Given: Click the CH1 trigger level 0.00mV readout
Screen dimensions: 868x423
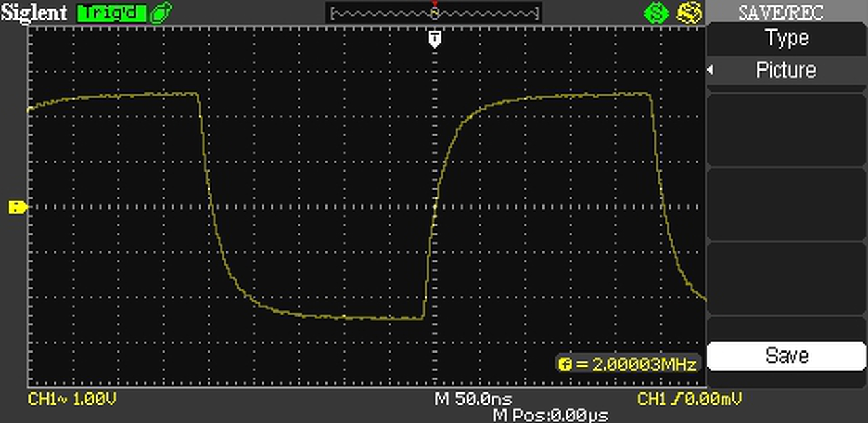Looking at the screenshot, I should 690,399.
